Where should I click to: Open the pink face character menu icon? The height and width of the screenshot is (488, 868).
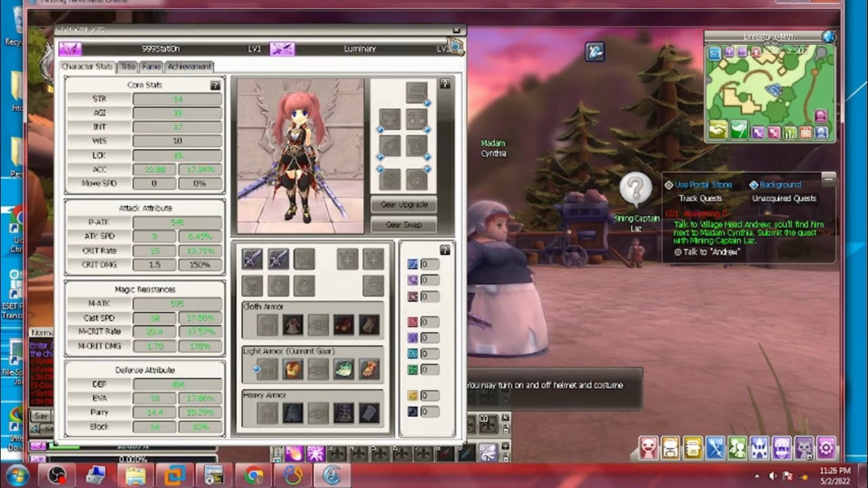[x=648, y=448]
